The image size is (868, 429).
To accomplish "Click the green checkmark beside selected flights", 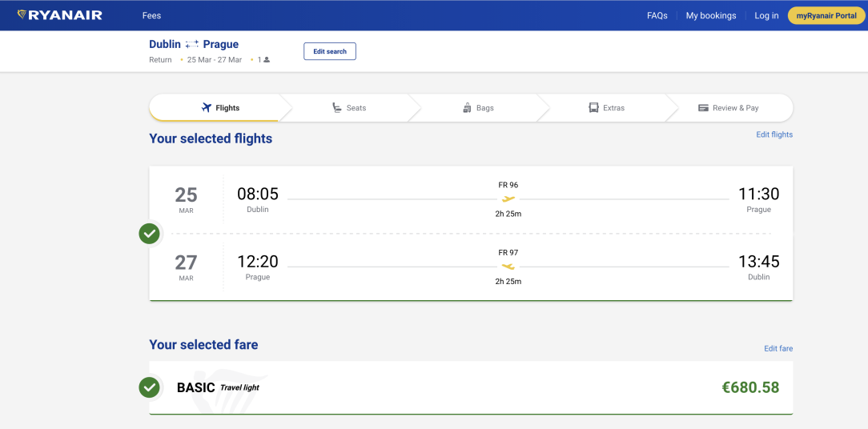I will coord(149,234).
